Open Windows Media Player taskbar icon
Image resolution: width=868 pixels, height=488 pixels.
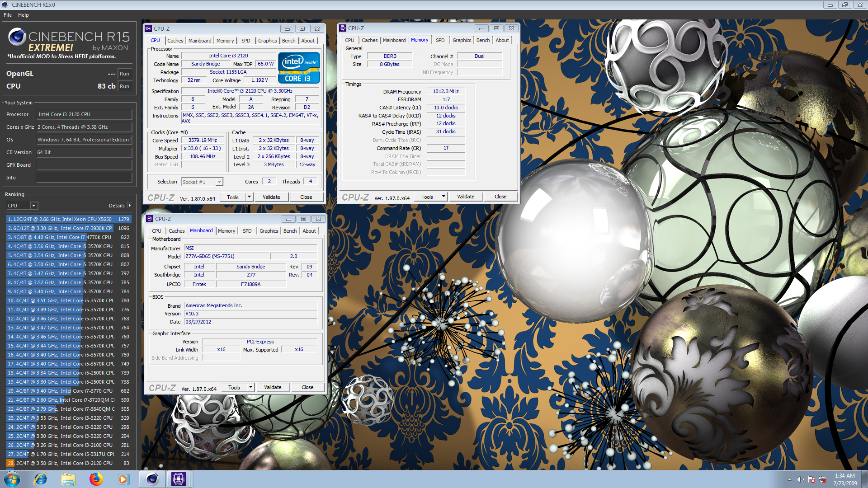[123, 479]
